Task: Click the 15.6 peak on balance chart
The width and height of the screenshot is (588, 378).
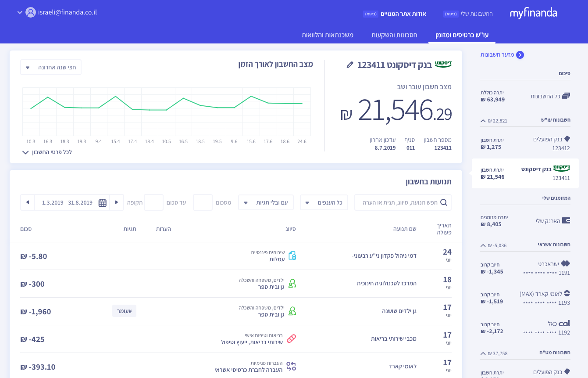Action: [251, 96]
